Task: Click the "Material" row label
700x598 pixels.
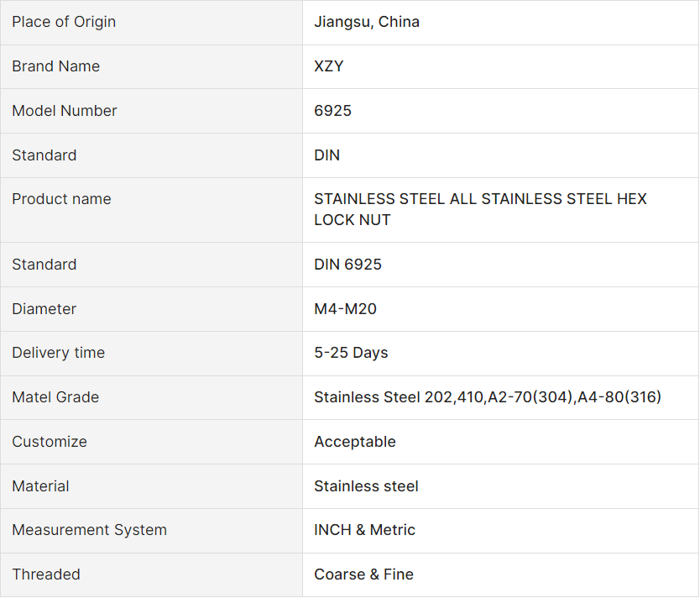Action: 40,486
